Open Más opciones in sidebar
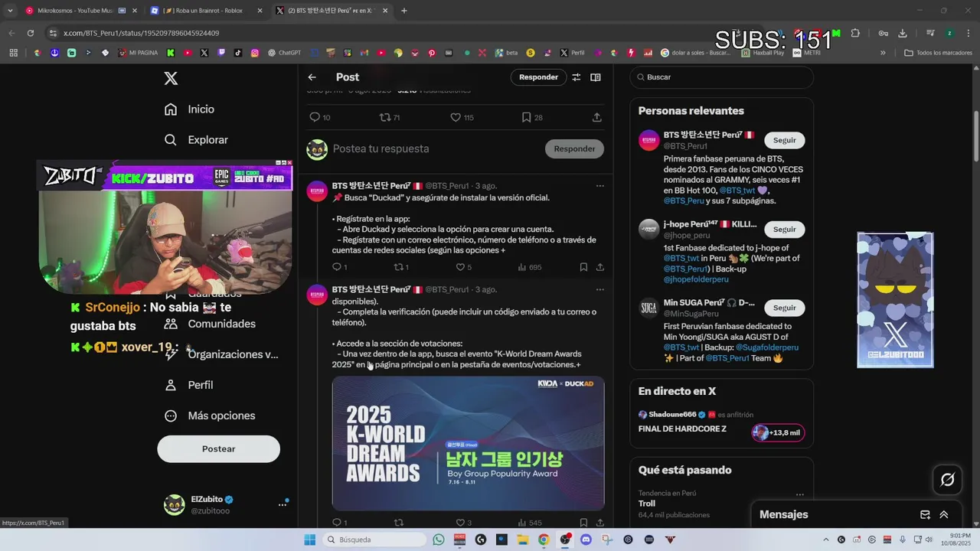The width and height of the screenshot is (980, 551). 210,416
